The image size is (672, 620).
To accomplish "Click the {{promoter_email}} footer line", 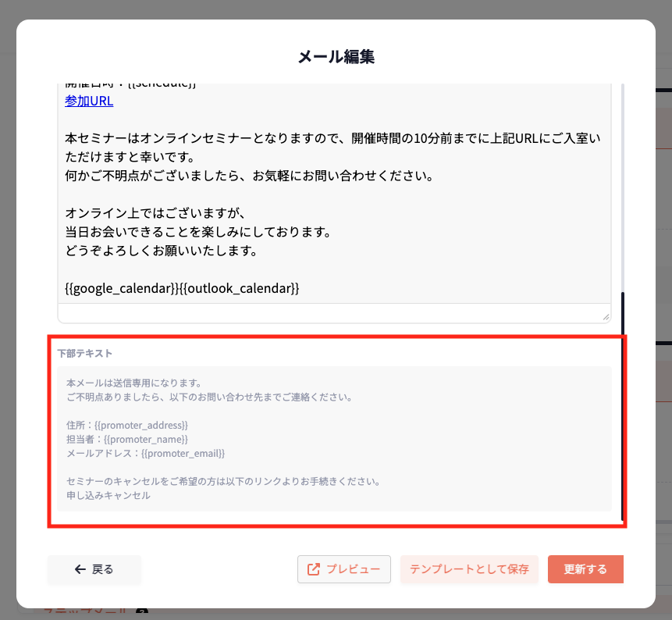I will tap(146, 453).
